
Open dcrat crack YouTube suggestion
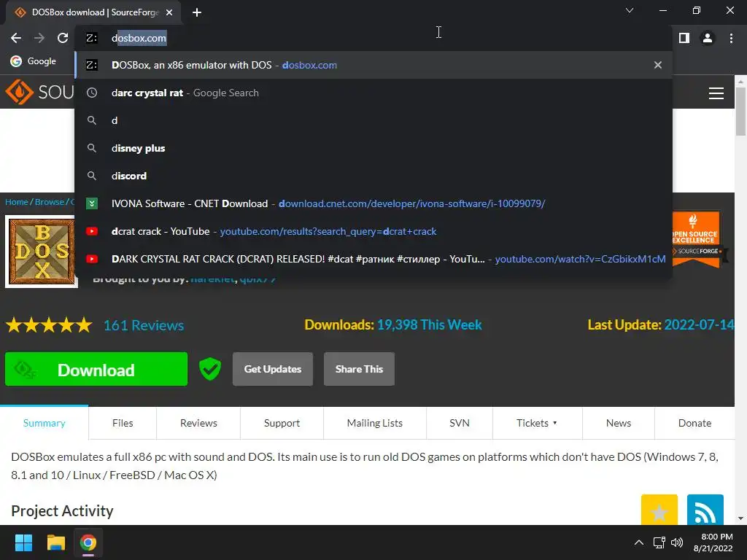[373, 231]
